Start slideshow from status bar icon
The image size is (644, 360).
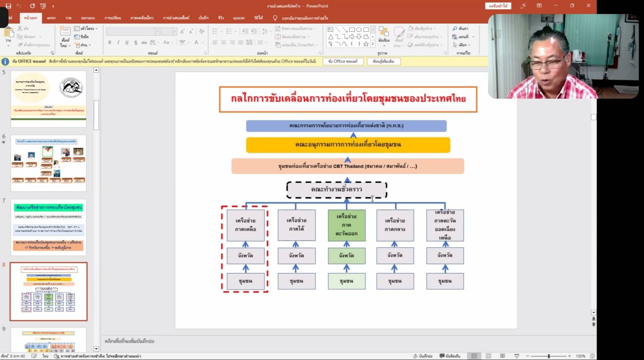(x=517, y=356)
